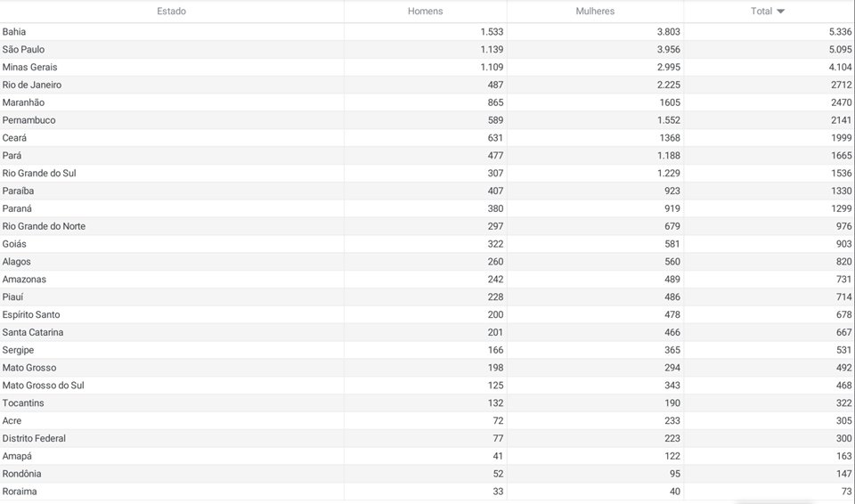Click the Amazonas state name

click(x=24, y=280)
